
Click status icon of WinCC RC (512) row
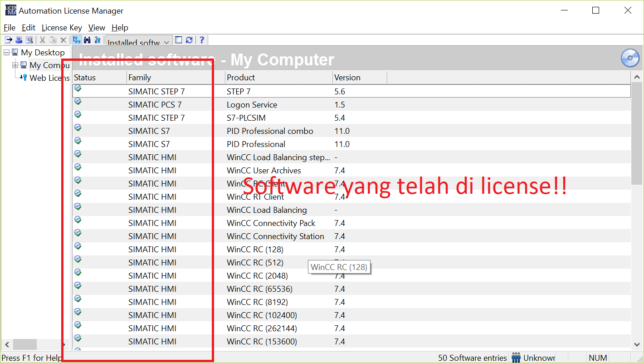pyautogui.click(x=78, y=260)
